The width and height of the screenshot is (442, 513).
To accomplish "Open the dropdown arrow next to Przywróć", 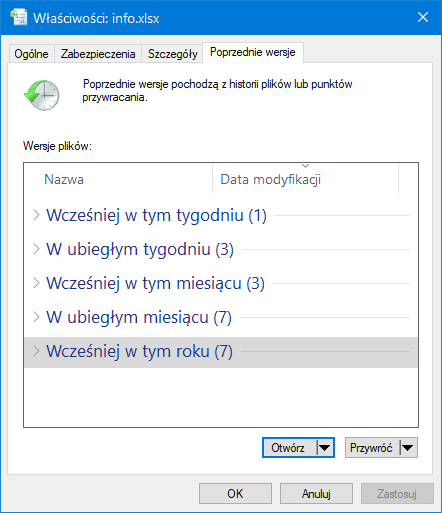I will tap(408, 448).
